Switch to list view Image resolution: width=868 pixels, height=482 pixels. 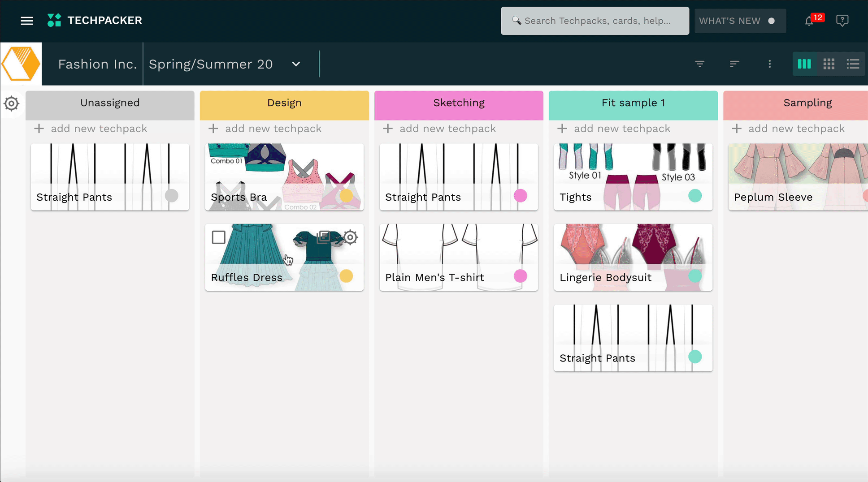pyautogui.click(x=853, y=64)
